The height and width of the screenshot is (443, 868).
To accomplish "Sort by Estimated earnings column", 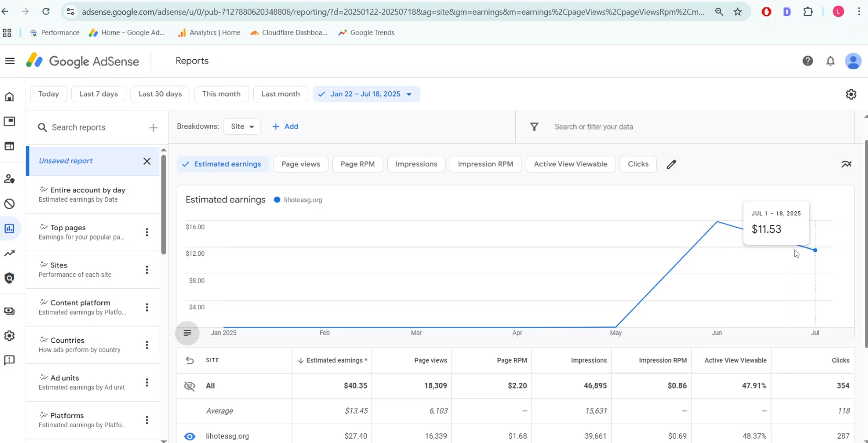I will coord(332,360).
